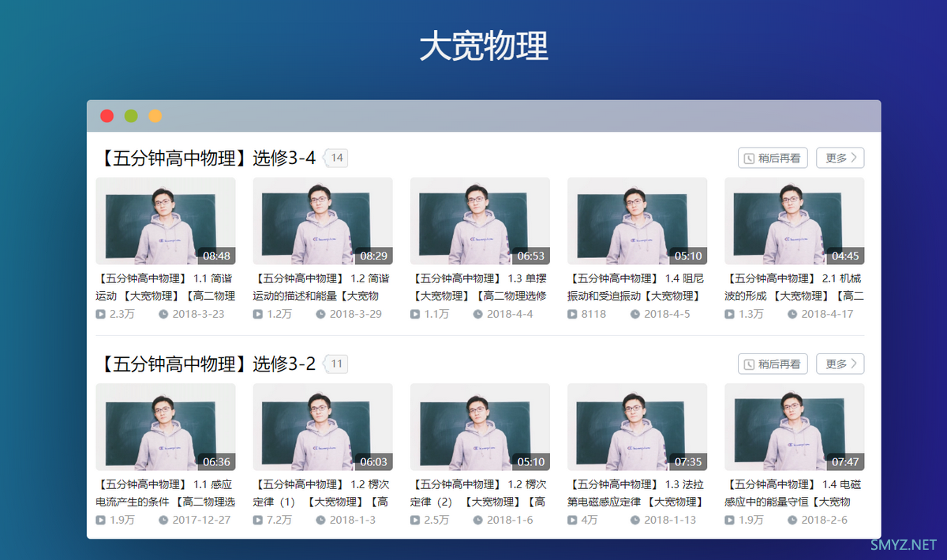The width and height of the screenshot is (947, 560).
Task: Open the 1.1 感应电流产生的条件 video thumbnail
Action: click(165, 427)
